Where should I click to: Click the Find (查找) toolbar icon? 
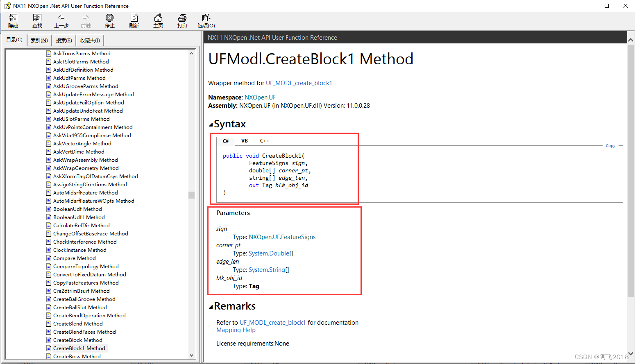[x=37, y=21]
